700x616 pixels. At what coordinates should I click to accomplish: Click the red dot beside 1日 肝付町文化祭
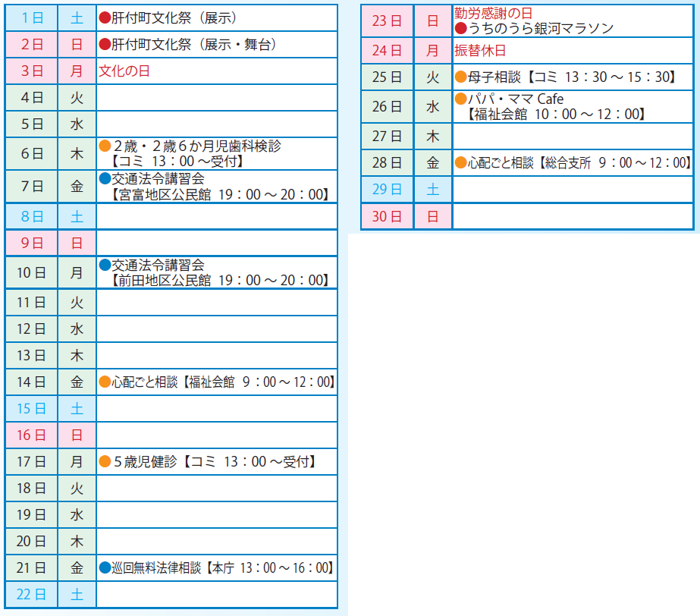coord(105,17)
